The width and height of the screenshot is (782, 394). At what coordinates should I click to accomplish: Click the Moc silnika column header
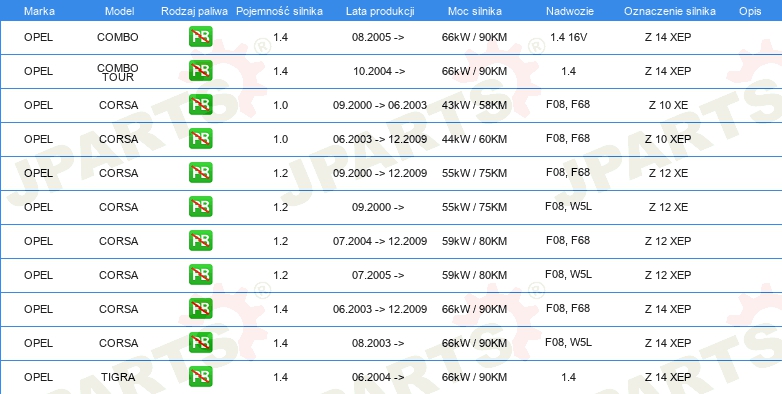pyautogui.click(x=475, y=11)
